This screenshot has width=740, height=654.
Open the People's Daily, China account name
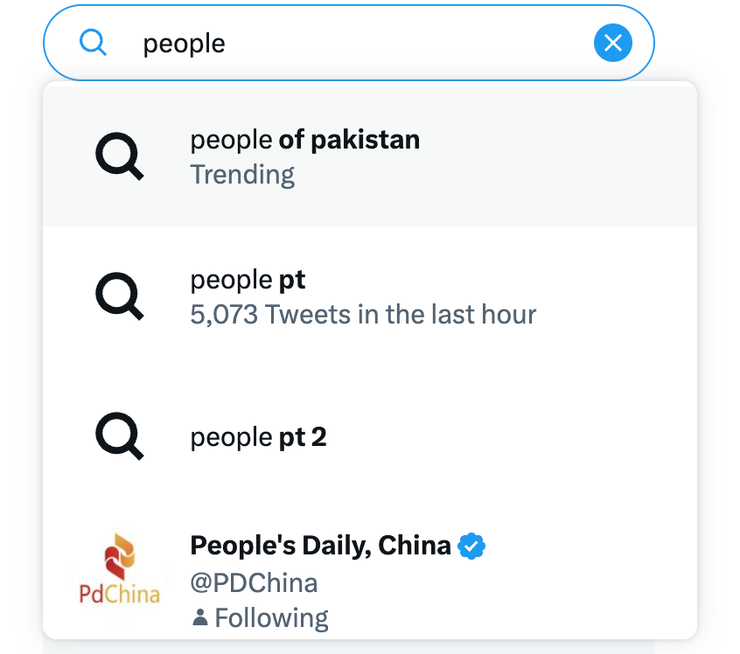click(320, 546)
